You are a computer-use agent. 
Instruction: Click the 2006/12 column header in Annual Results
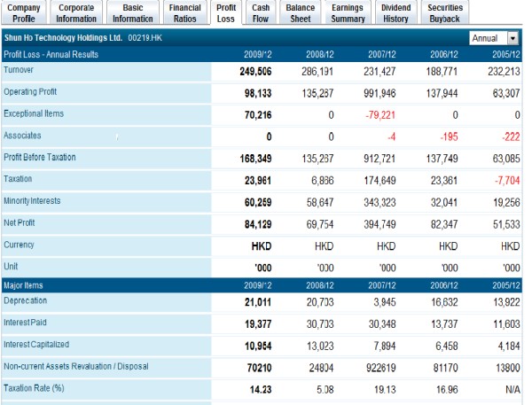(444, 55)
